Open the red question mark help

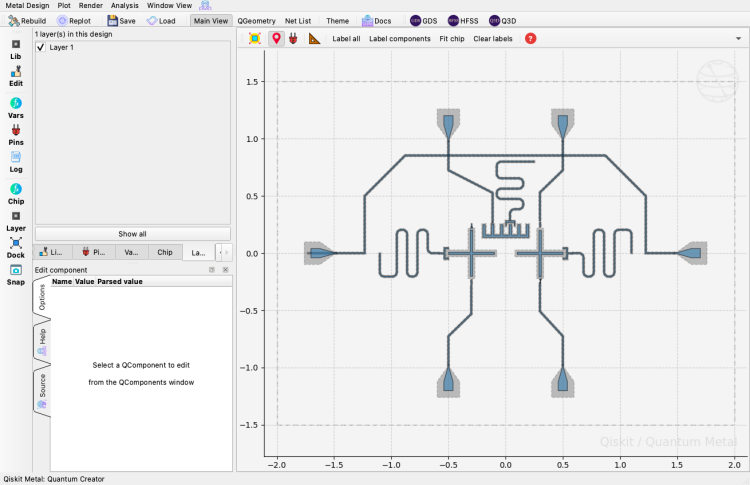tap(530, 39)
